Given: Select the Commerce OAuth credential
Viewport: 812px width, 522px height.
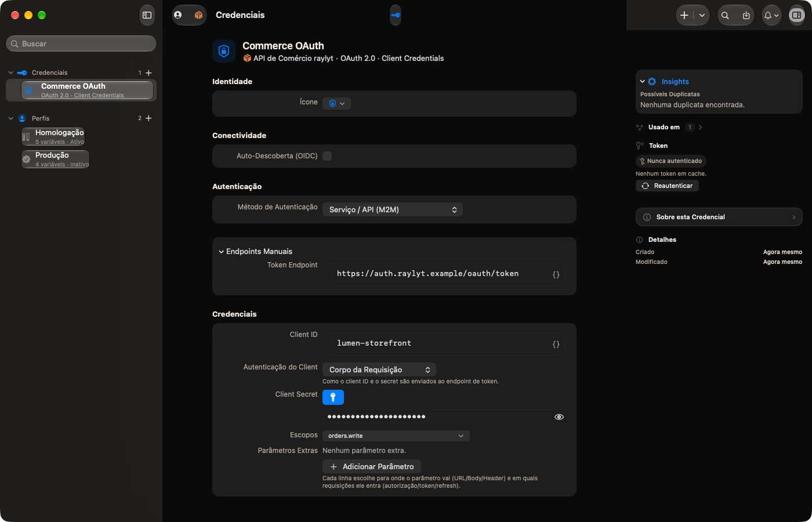Looking at the screenshot, I should pos(88,90).
